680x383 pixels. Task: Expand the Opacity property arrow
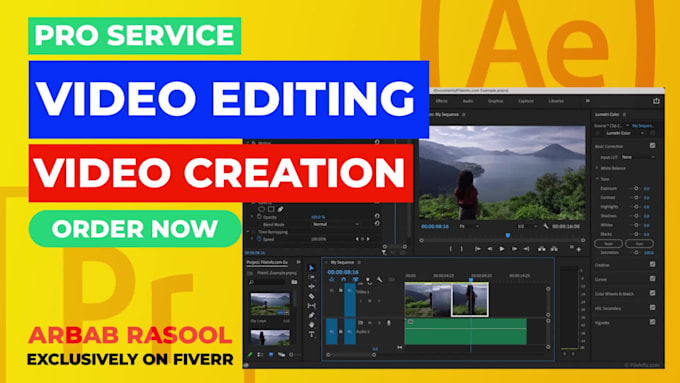pos(252,216)
